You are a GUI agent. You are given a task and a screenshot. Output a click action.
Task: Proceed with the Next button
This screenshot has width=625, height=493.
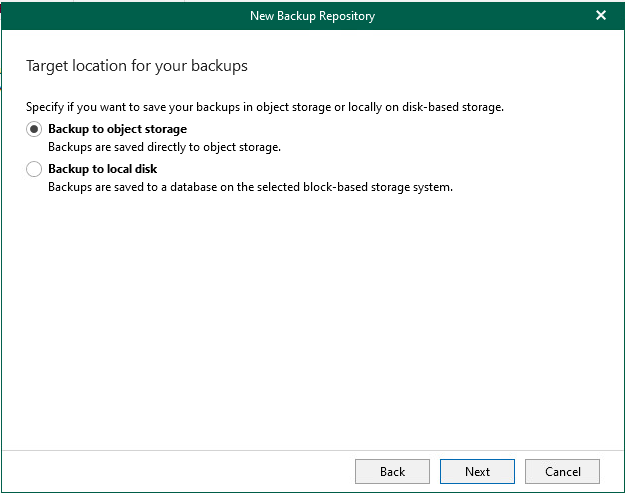pos(477,471)
